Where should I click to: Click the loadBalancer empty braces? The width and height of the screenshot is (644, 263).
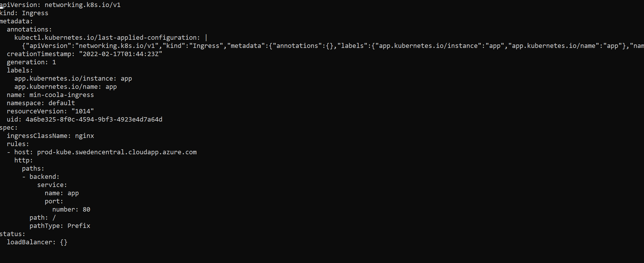[x=64, y=242]
